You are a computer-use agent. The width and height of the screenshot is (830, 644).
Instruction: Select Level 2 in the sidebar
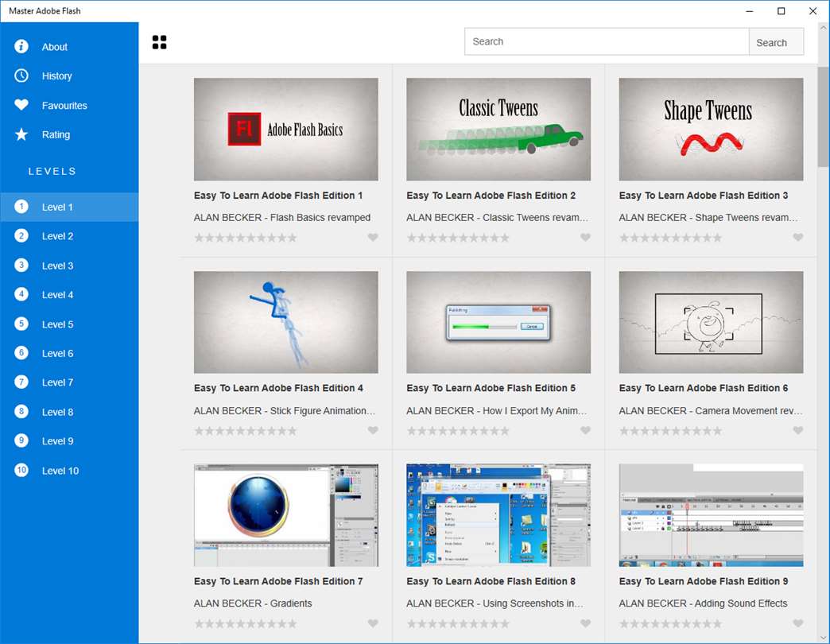(69, 236)
